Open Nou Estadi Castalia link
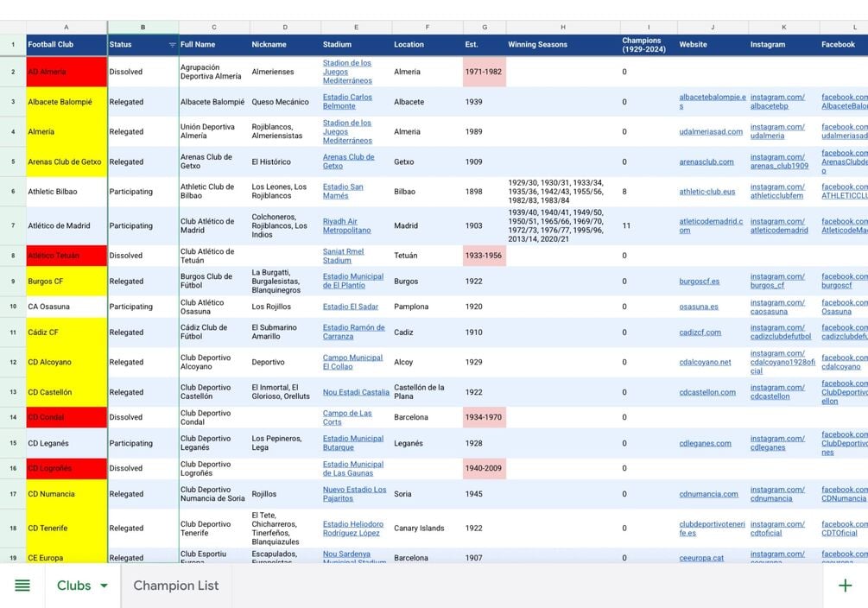 coord(356,392)
